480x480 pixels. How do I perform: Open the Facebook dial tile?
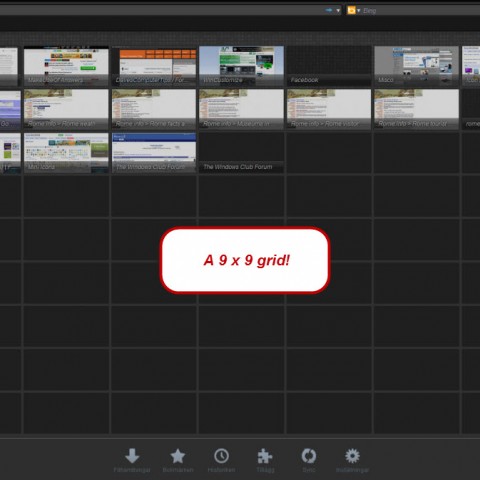(329, 66)
